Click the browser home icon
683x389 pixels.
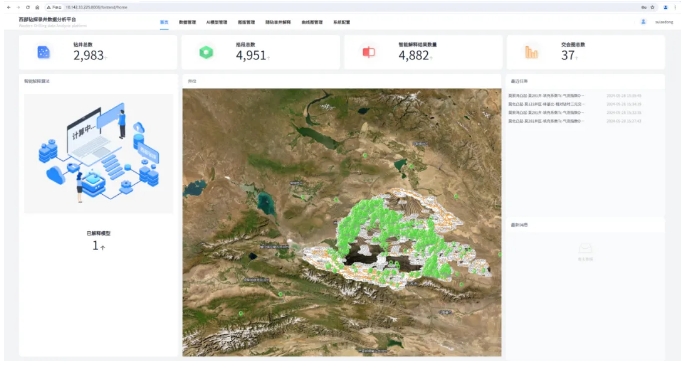click(x=37, y=7)
